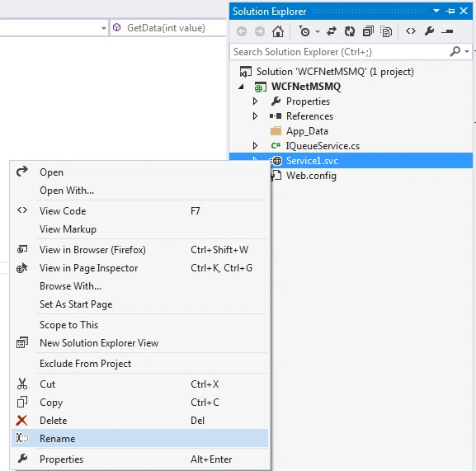The image size is (476, 471).
Task: Open the search options dropdown arrow
Action: click(467, 52)
